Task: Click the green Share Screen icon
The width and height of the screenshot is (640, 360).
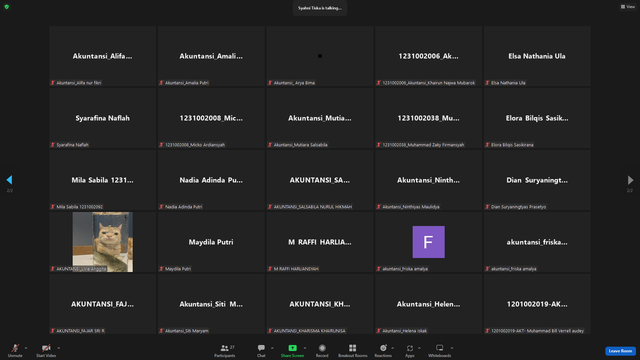Action: pos(293,348)
